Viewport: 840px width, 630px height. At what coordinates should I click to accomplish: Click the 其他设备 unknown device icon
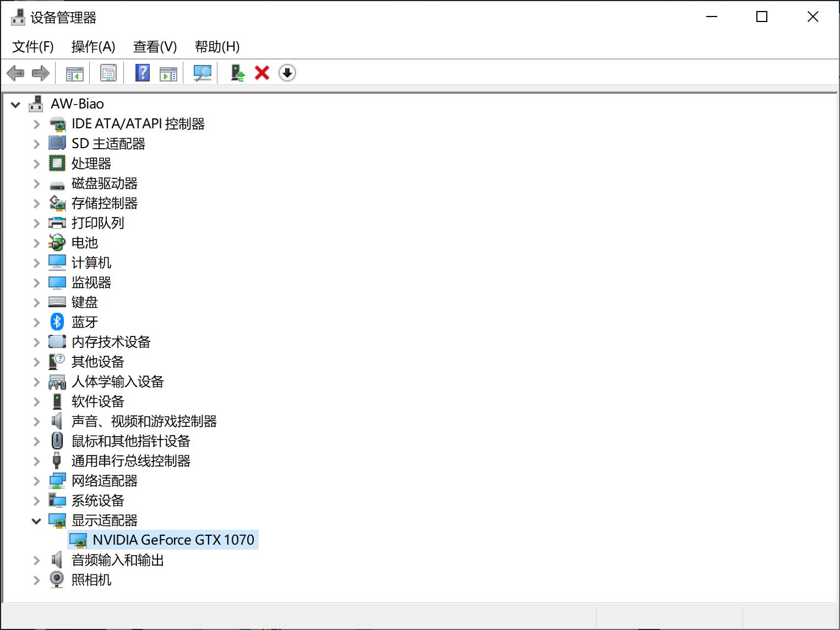point(57,361)
